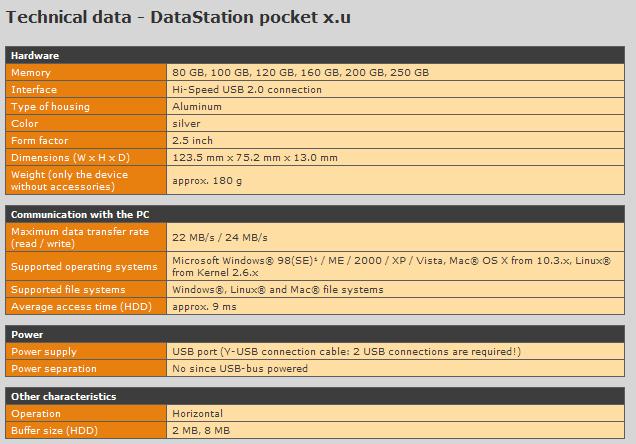Image resolution: width=636 pixels, height=444 pixels.
Task: Click the page title 'Technical data - DataStation pocket x.u'
Action: [x=178, y=18]
